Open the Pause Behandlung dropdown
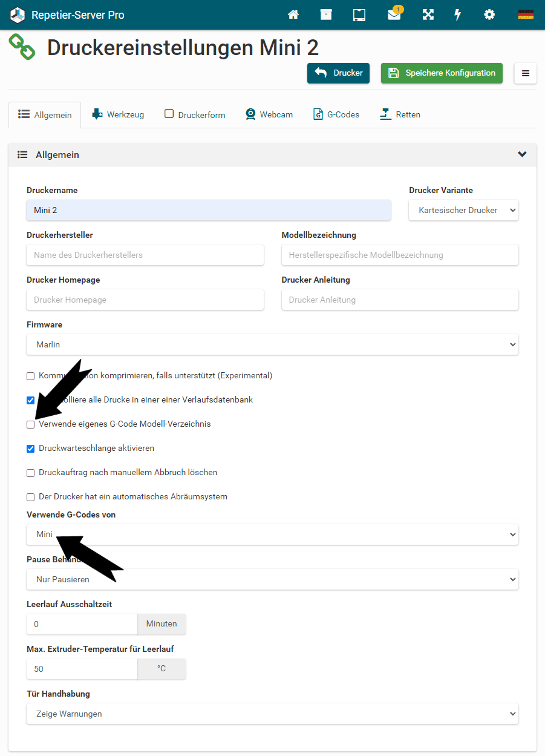This screenshot has height=756, width=545. coord(273,579)
